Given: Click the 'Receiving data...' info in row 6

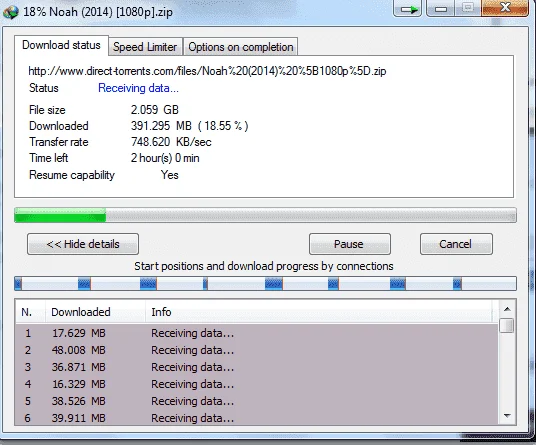Looking at the screenshot, I should [192, 418].
